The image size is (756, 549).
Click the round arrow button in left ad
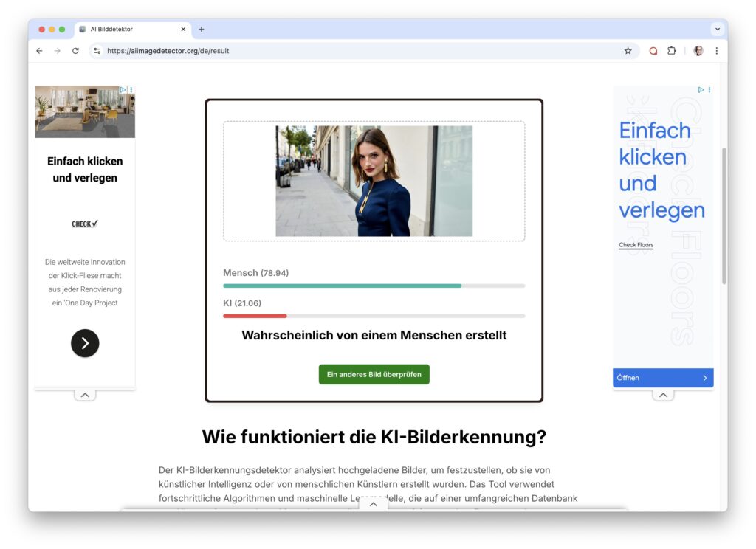pos(85,343)
